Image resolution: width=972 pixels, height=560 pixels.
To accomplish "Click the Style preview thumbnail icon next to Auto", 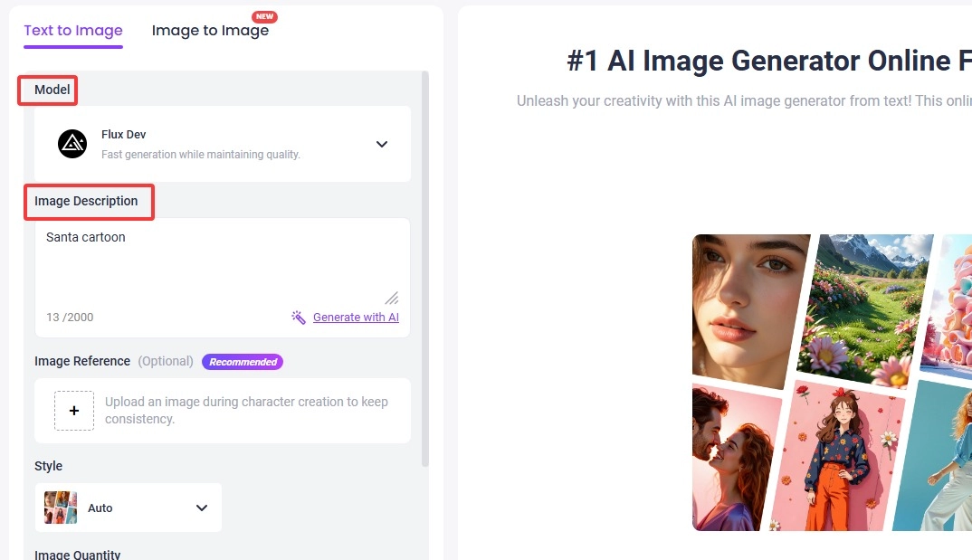I will (x=61, y=508).
